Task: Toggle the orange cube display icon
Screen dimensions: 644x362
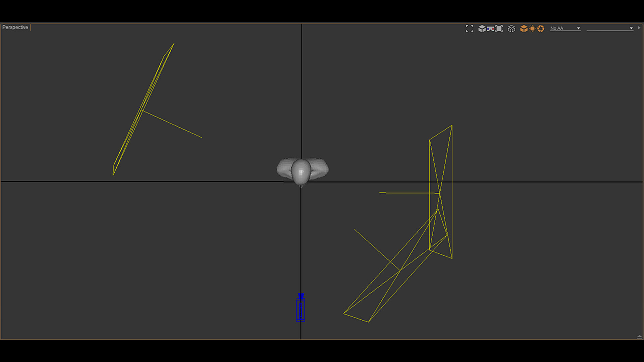Action: tap(524, 29)
